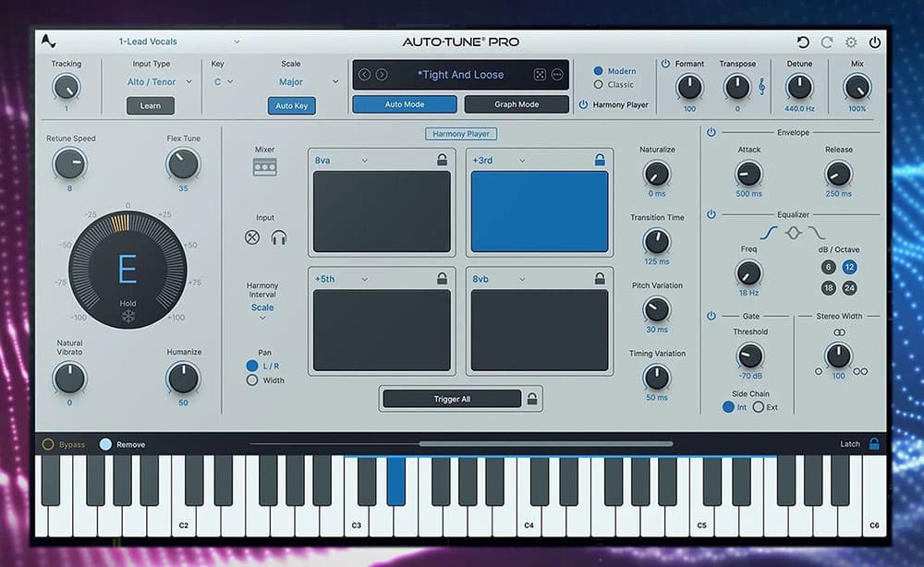924x567 pixels.
Task: Click the Hold freeze snowflake icon
Action: click(x=128, y=316)
